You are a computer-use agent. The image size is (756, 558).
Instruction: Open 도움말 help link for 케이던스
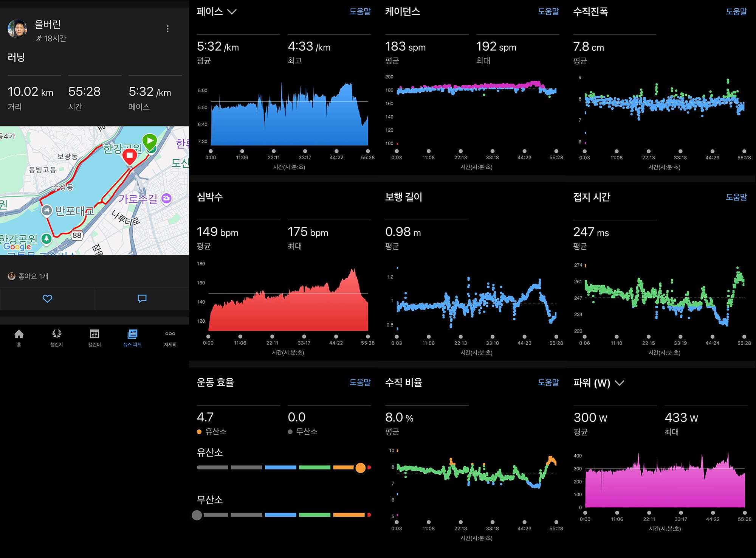(x=548, y=12)
